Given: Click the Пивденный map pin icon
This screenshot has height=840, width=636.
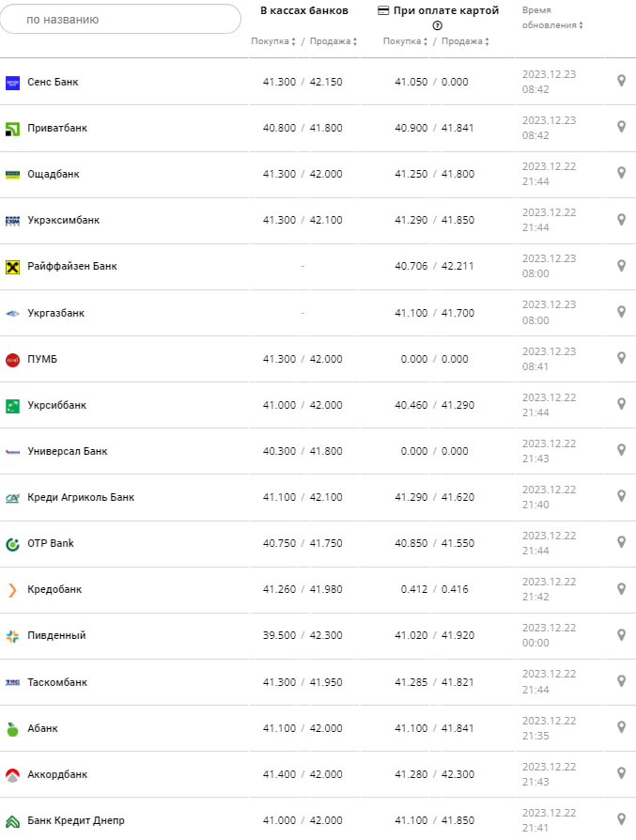Looking at the screenshot, I should [621, 635].
